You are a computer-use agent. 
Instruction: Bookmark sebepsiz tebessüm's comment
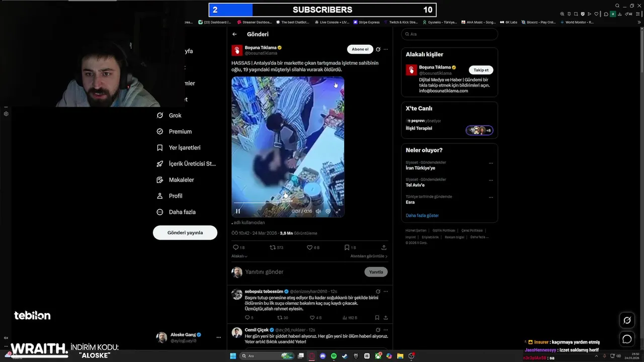377,318
